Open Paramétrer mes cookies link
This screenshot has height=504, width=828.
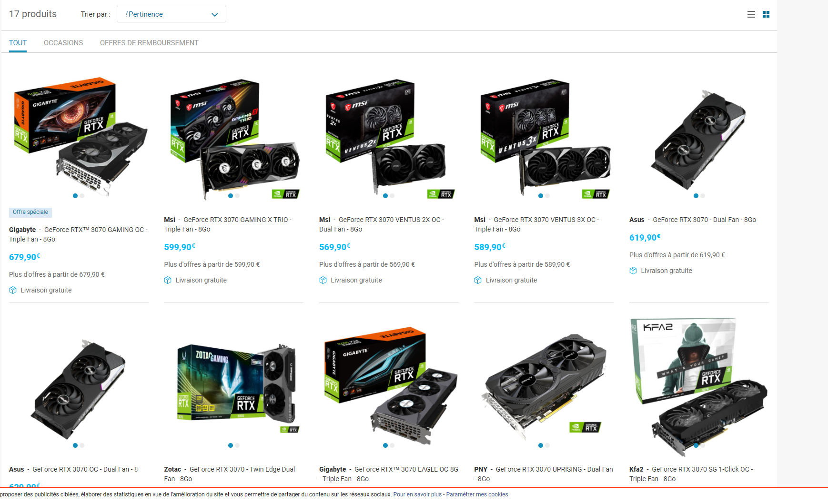click(477, 494)
